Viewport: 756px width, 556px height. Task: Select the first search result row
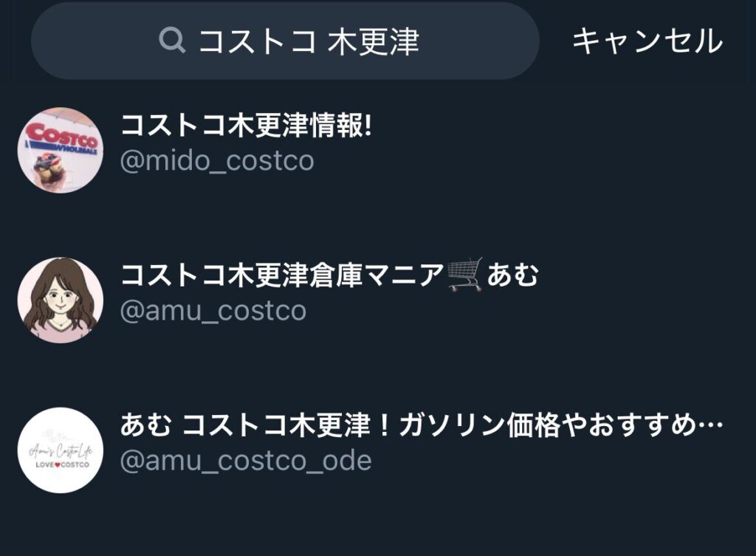click(378, 150)
